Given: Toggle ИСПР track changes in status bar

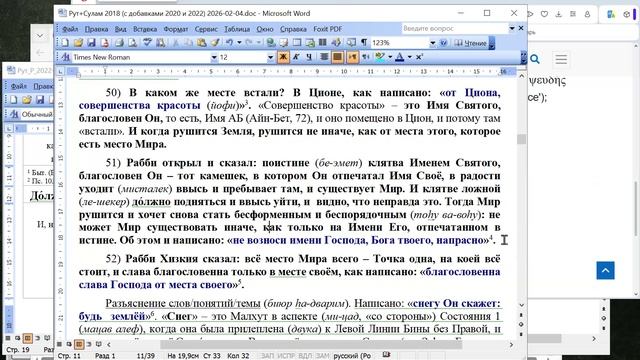Looking at the screenshot, I should 286,356.
